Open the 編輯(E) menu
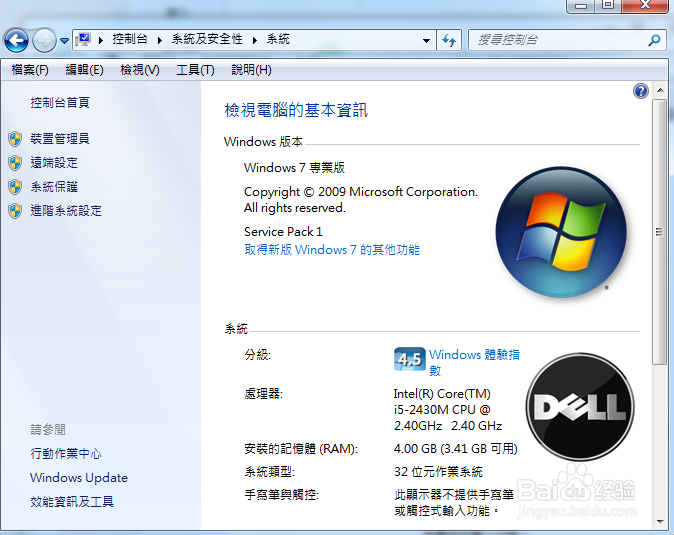Image resolution: width=674 pixels, height=535 pixels. [84, 70]
